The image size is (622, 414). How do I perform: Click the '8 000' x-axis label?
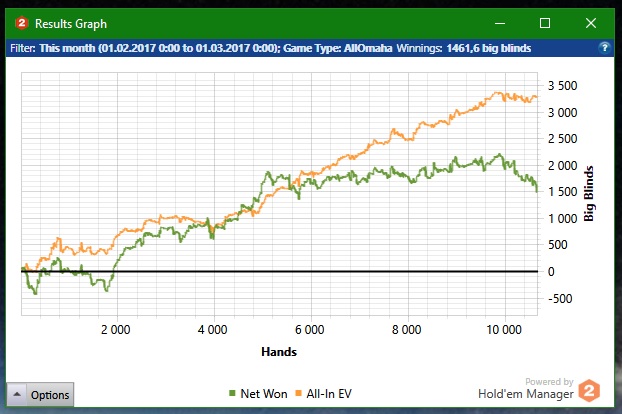(407, 330)
